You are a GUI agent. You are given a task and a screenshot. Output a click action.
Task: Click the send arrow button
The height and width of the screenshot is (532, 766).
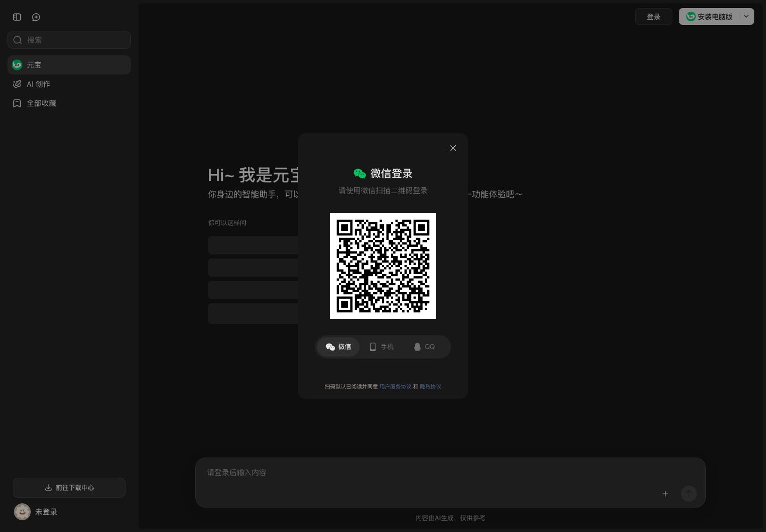(x=689, y=494)
